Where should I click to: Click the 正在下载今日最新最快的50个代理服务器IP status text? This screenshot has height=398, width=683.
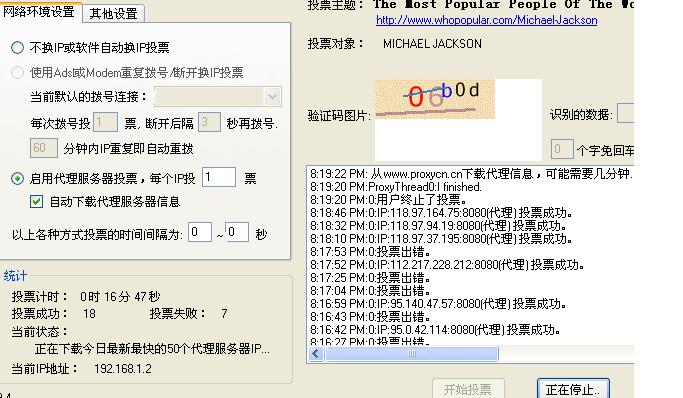(152, 349)
